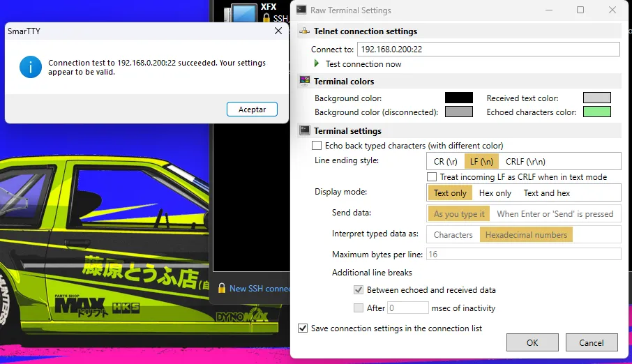Click the Connect to address field

(x=488, y=50)
